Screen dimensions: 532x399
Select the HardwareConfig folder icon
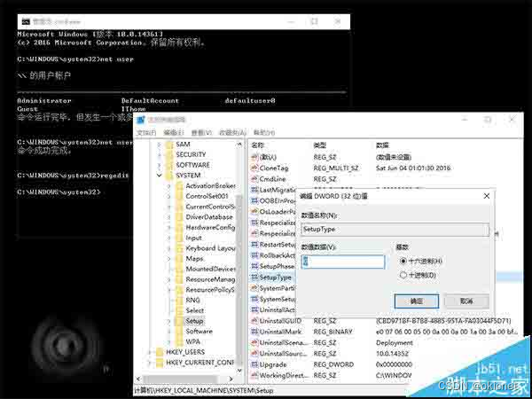tap(179, 228)
